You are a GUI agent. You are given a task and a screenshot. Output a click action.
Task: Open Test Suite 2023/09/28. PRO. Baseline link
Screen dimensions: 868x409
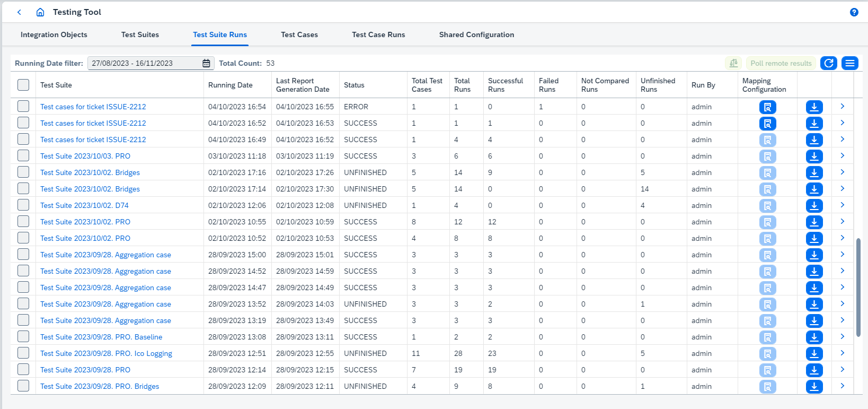[101, 337]
